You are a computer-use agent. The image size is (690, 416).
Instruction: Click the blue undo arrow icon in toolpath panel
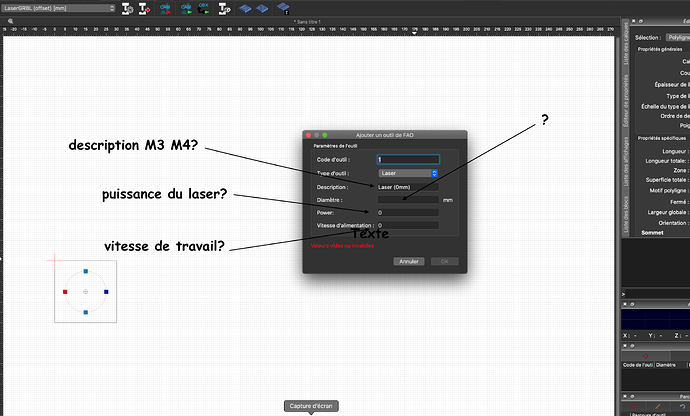click(682, 407)
